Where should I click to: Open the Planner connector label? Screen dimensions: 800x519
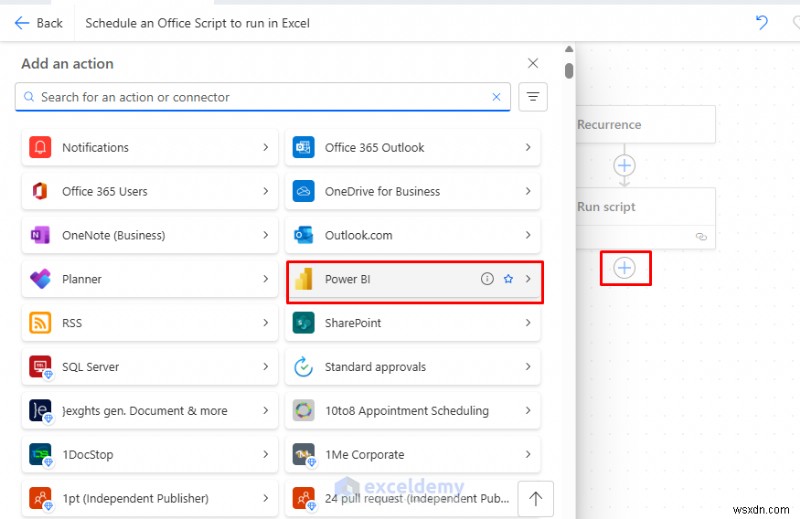82,279
